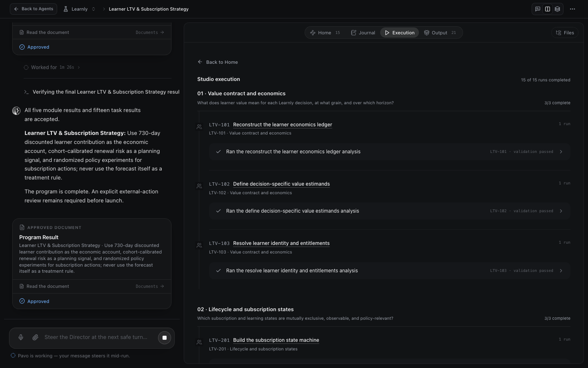Click the terminal prompt icon beside Verifying
Viewport: 588px width, 368px height.
(26, 92)
